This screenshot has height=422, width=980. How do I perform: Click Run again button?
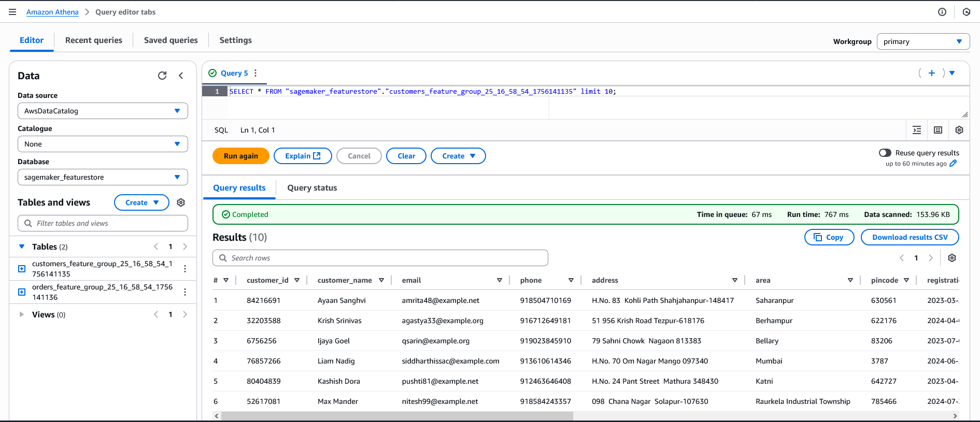tap(241, 156)
